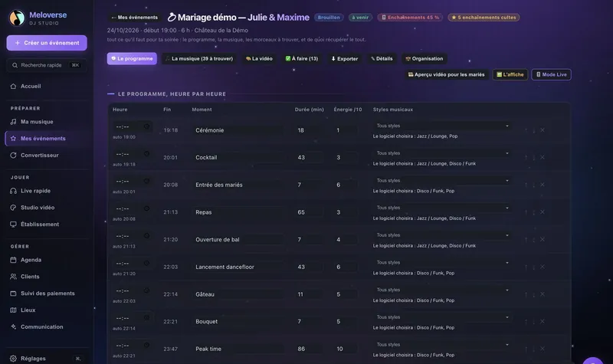Focus the Recherche rapide search field
This screenshot has height=364, width=613.
47,65
